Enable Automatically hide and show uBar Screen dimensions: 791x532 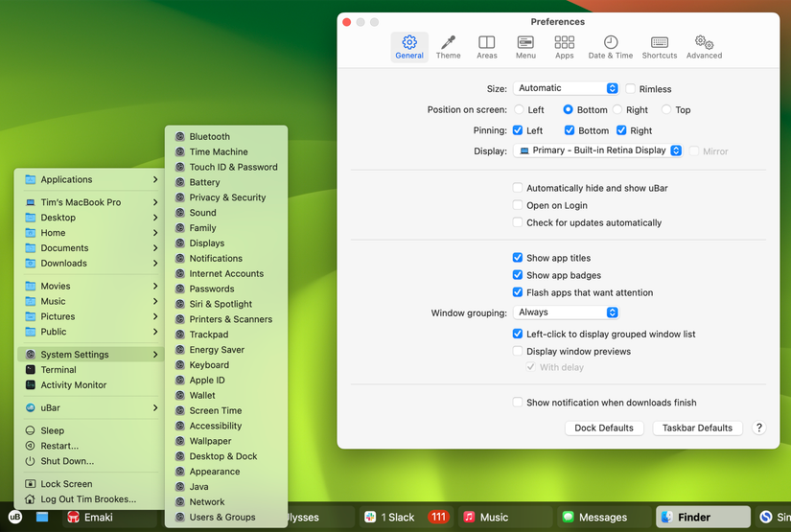coord(518,188)
